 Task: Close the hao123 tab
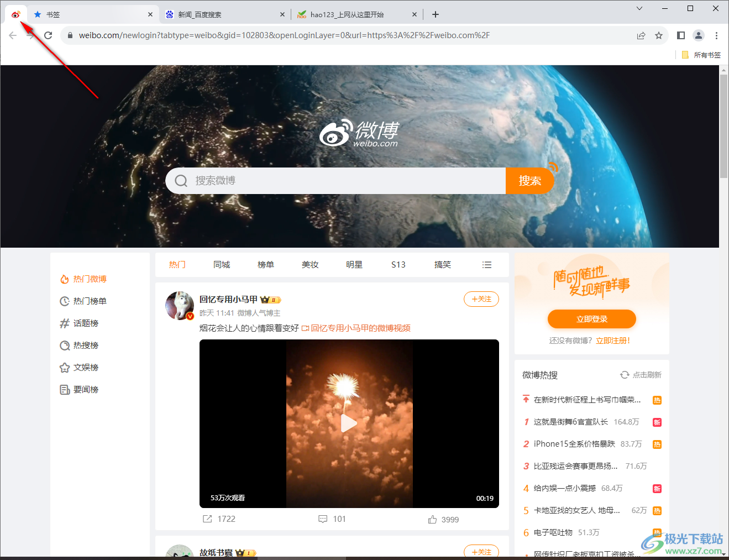click(415, 14)
